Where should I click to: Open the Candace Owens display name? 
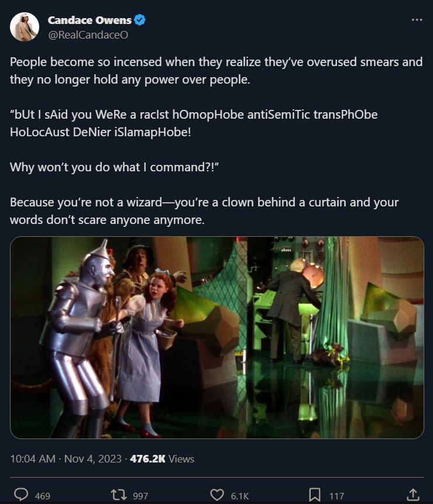click(90, 20)
